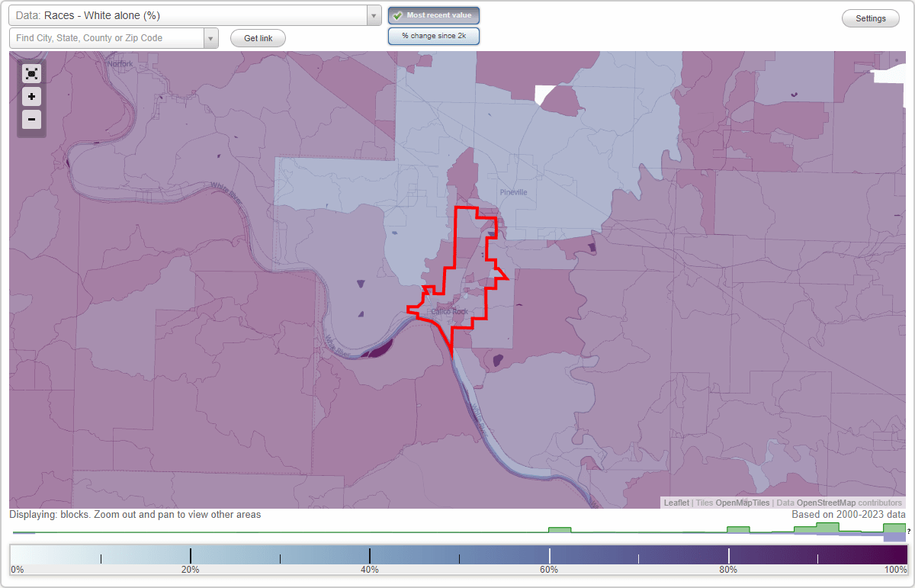
Task: Zoom in with the plus icon
Action: pos(31,97)
